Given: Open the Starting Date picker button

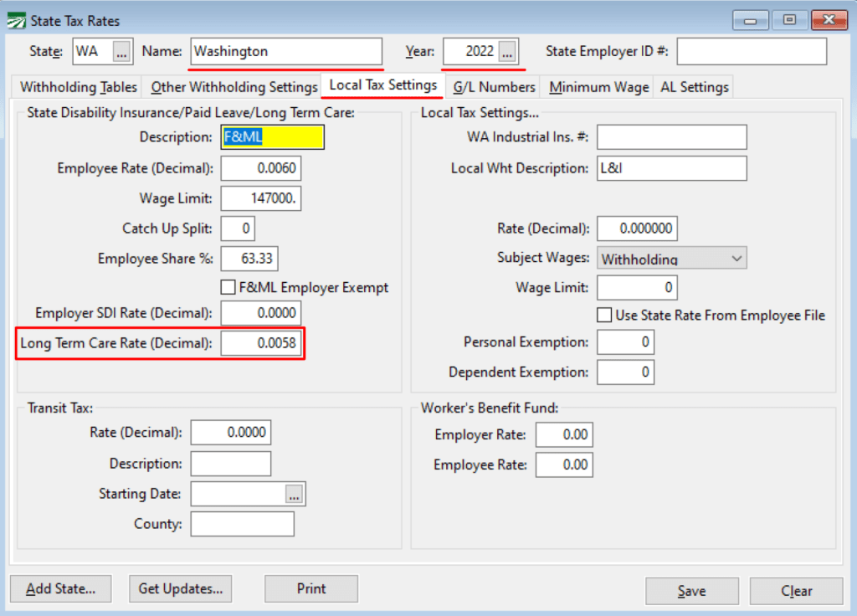Looking at the screenshot, I should click(x=294, y=495).
